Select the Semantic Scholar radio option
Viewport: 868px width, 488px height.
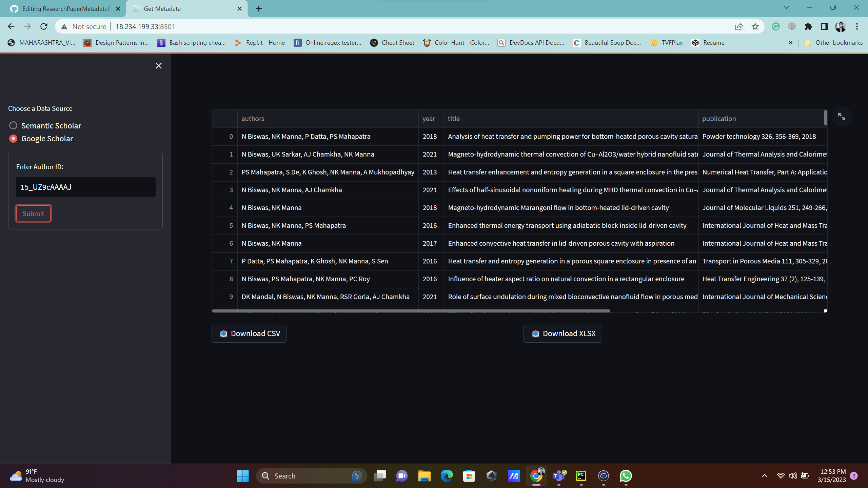point(45,126)
